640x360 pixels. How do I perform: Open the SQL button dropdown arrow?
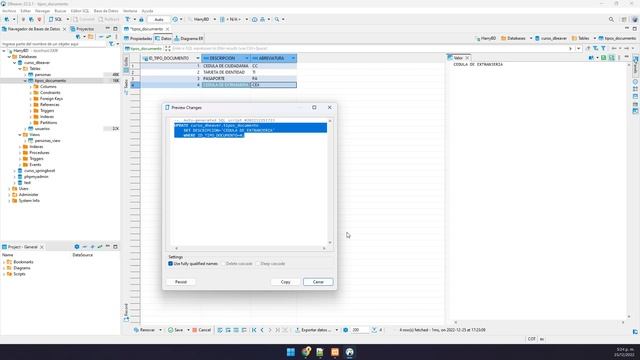[68, 19]
